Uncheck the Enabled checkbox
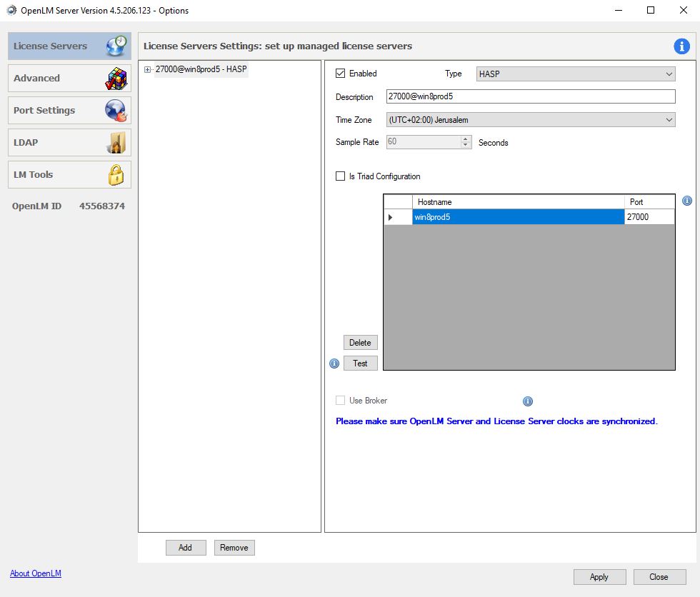Screen dimensions: 700x597 click(341, 74)
